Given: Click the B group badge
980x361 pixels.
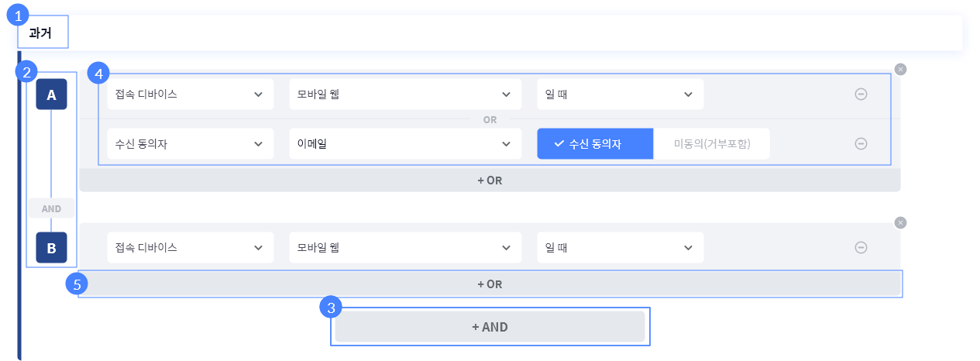Looking at the screenshot, I should click(x=51, y=248).
